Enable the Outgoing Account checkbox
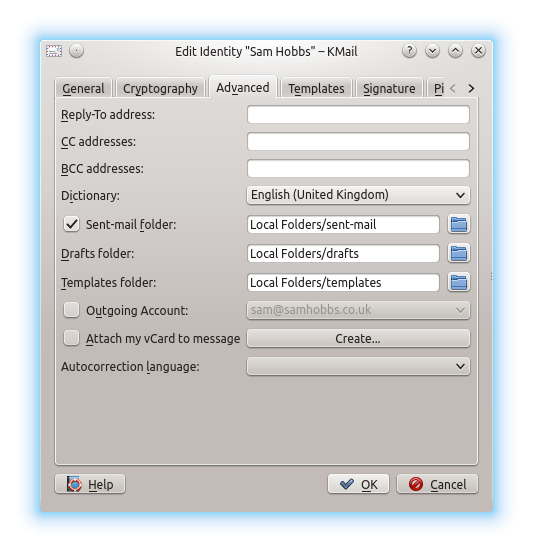Image resolution: width=533 pixels, height=552 pixels. tap(71, 310)
